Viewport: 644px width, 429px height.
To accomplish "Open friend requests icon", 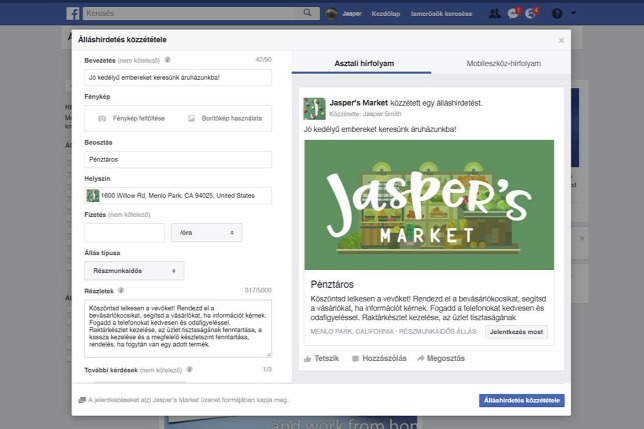I will pyautogui.click(x=494, y=14).
